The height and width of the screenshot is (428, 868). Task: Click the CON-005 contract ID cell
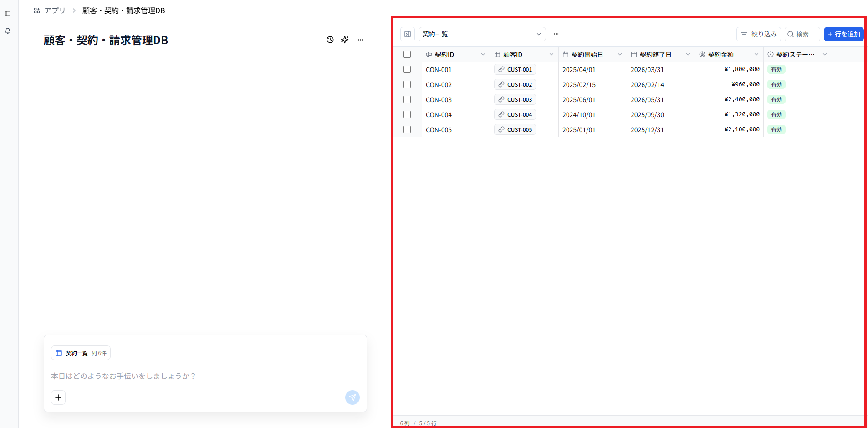tap(456, 130)
